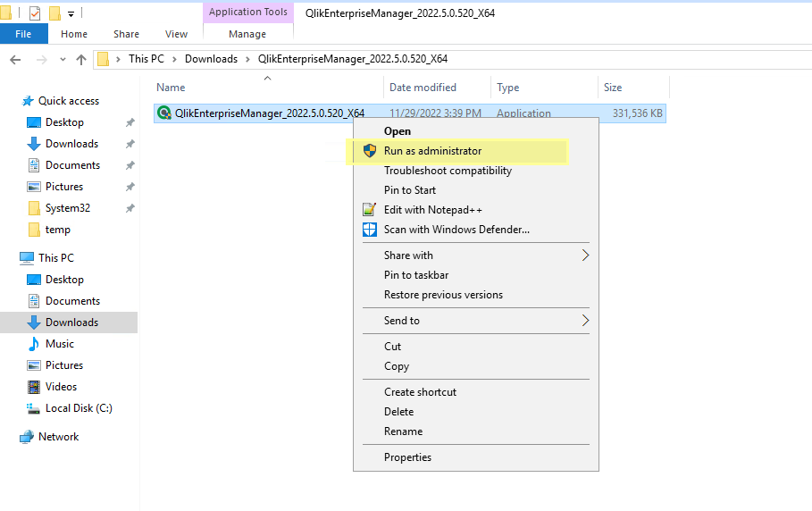Go up one folder level arrow
The height and width of the screenshot is (511, 812).
point(80,60)
